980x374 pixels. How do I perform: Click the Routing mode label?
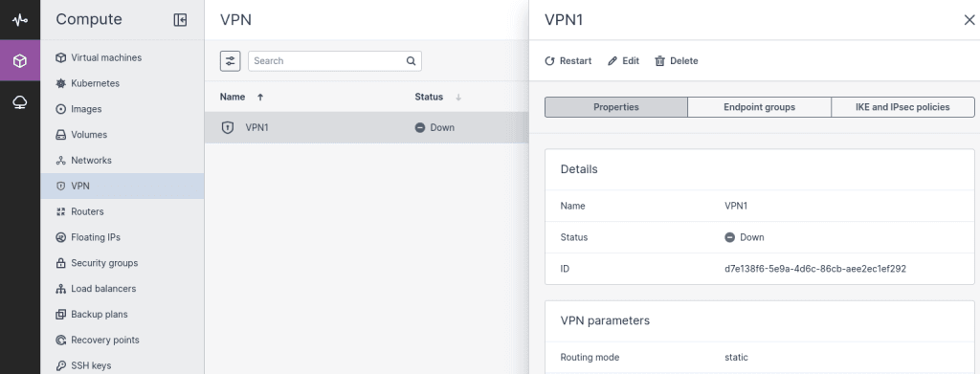pos(590,357)
